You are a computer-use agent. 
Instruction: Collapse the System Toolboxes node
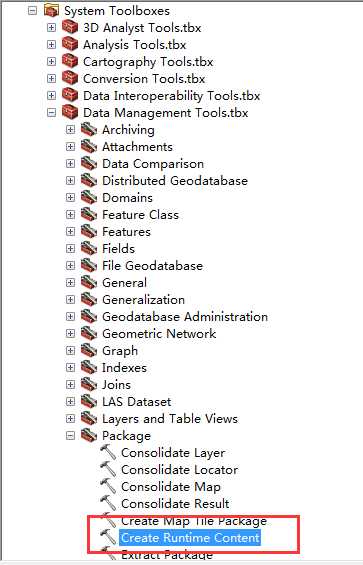(x=32, y=11)
